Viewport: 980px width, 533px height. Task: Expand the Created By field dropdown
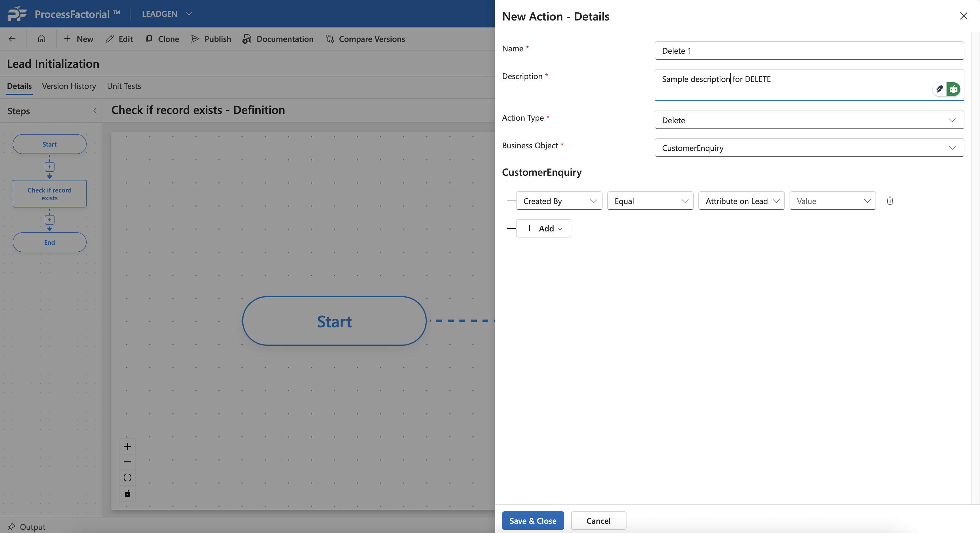558,201
